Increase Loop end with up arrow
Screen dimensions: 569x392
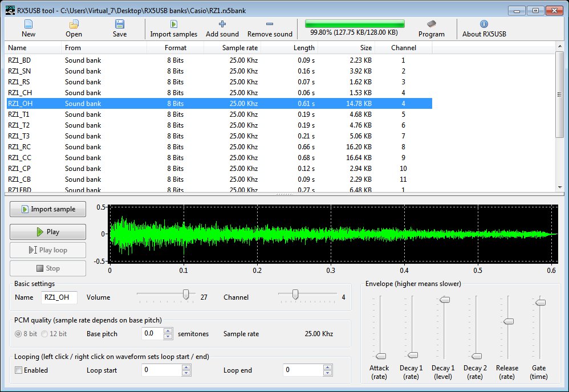[326, 367]
